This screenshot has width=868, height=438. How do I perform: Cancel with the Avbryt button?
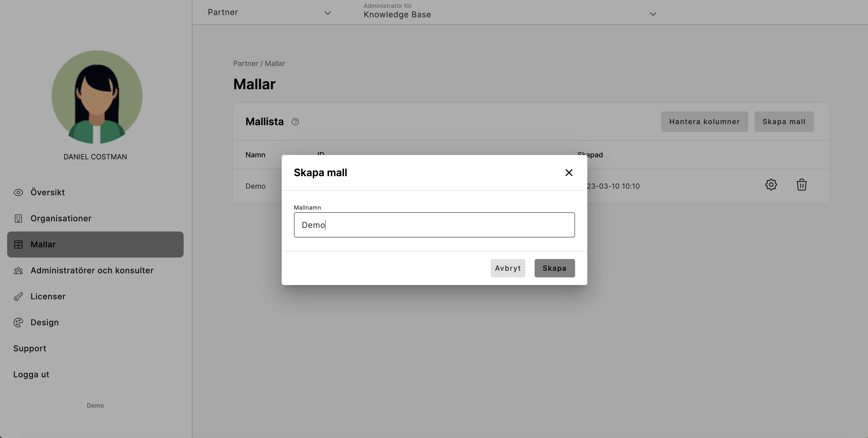coord(508,268)
